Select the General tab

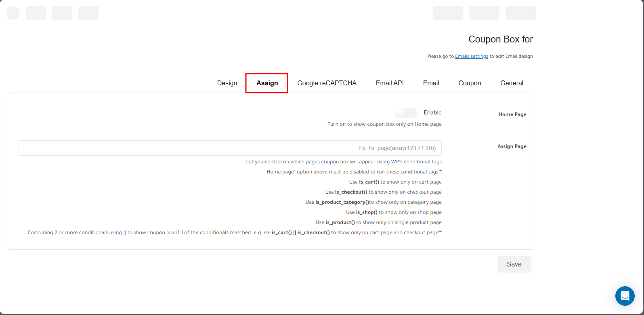coord(512,83)
